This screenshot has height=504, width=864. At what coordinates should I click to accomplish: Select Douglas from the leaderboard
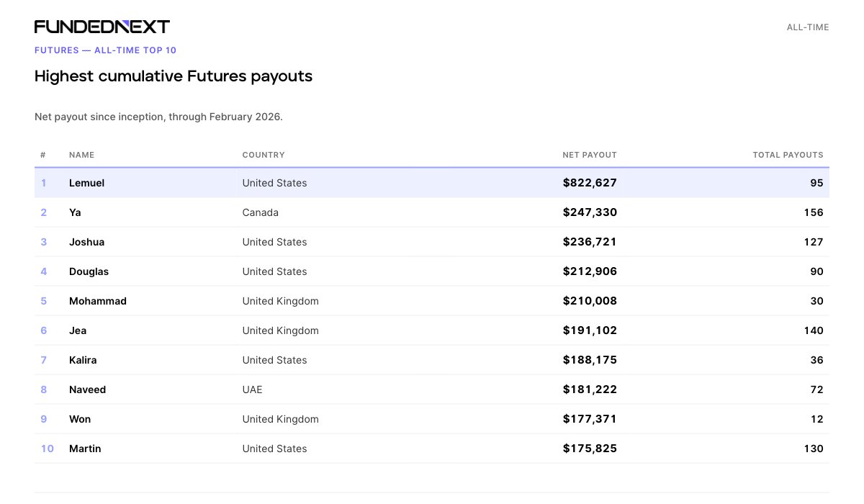[x=89, y=271]
